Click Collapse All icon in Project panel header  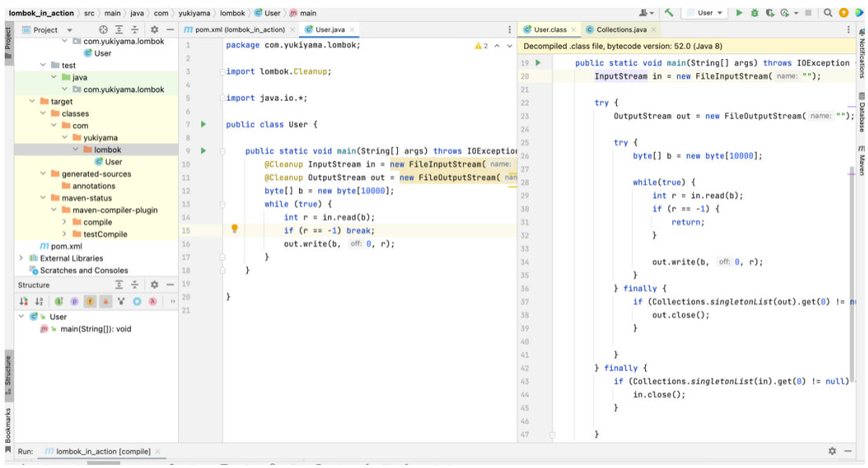tap(134, 29)
